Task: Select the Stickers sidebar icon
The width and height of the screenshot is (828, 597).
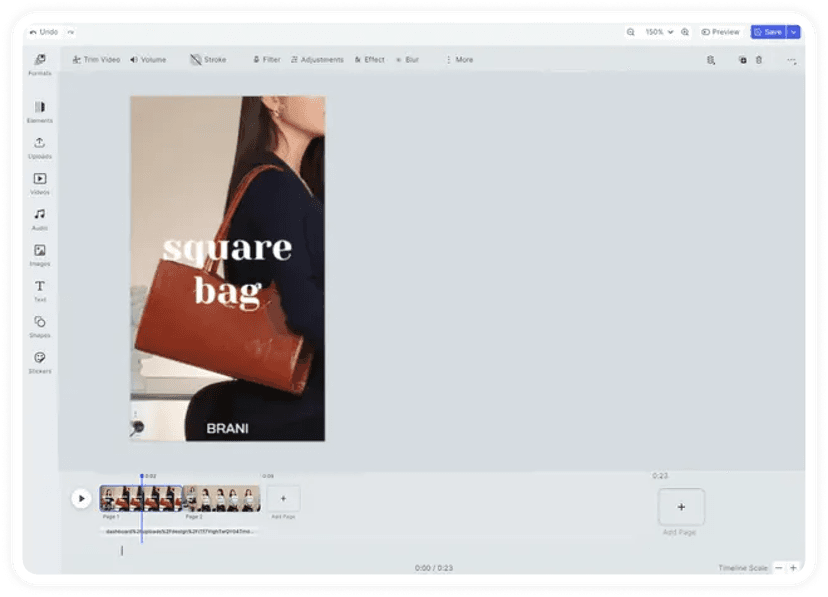Action: click(x=39, y=362)
